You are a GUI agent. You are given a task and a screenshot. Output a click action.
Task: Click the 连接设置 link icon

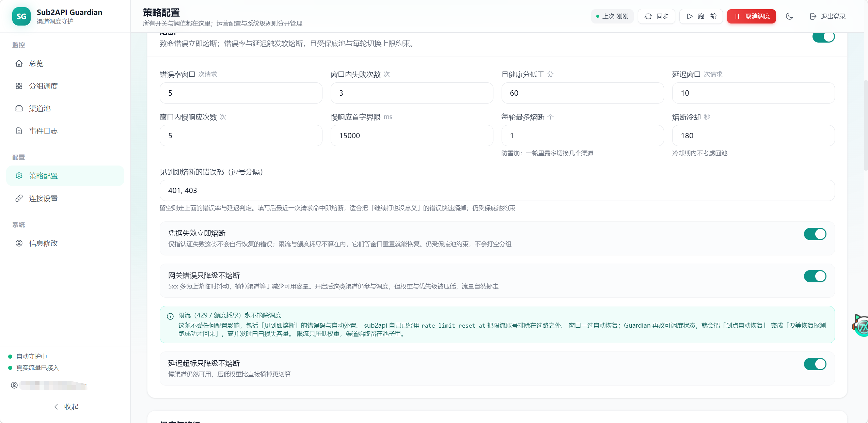click(19, 199)
